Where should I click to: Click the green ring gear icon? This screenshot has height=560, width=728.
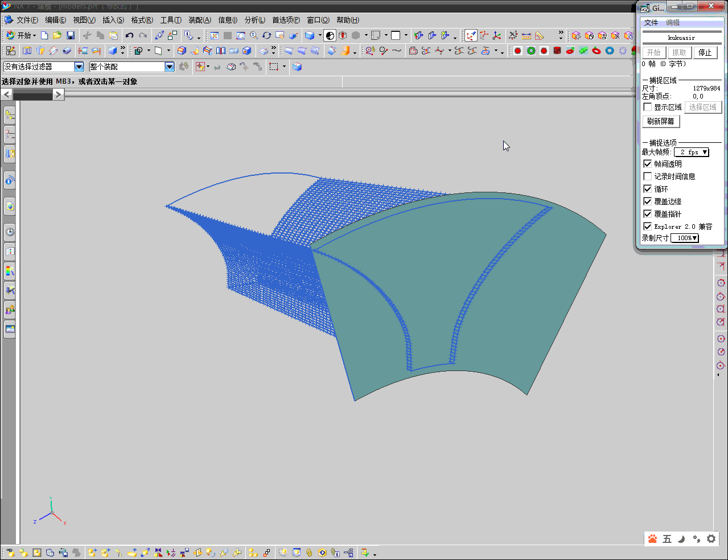[531, 51]
